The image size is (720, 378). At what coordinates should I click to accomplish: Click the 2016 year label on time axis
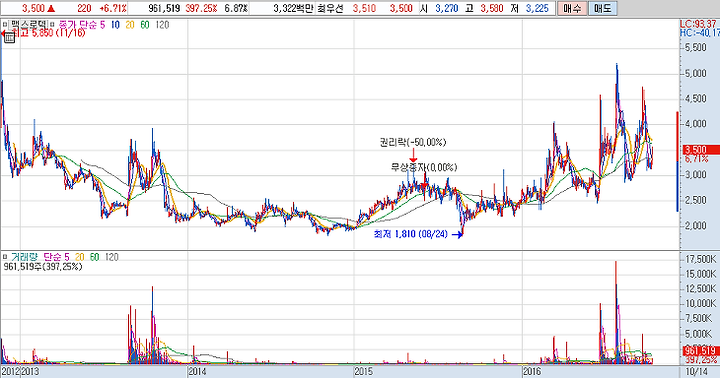533,371
